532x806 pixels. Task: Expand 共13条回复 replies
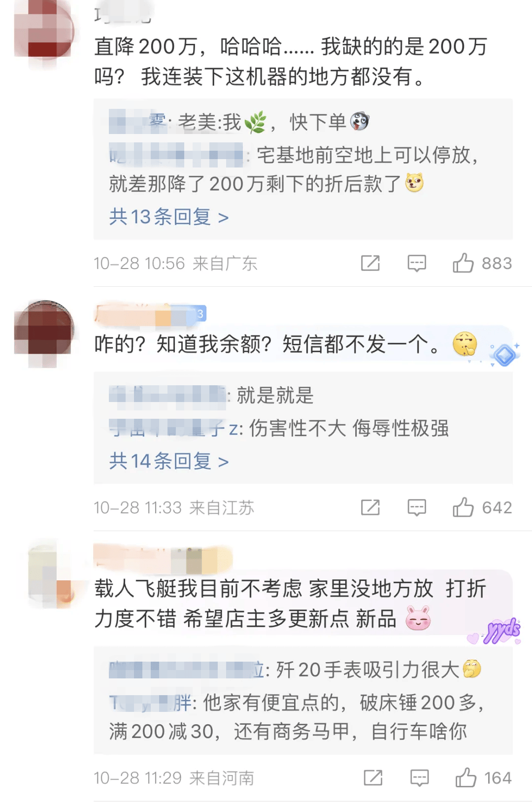169,217
